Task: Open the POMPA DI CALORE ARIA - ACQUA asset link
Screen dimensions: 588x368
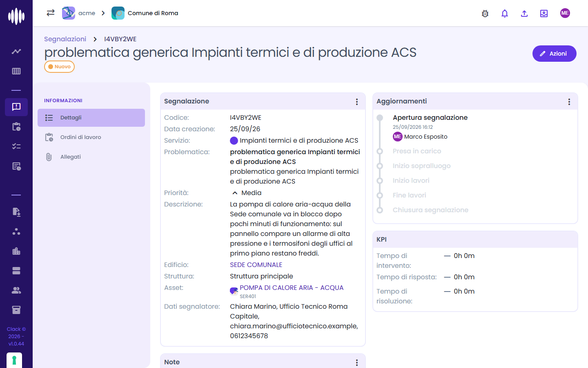Action: pos(292,288)
